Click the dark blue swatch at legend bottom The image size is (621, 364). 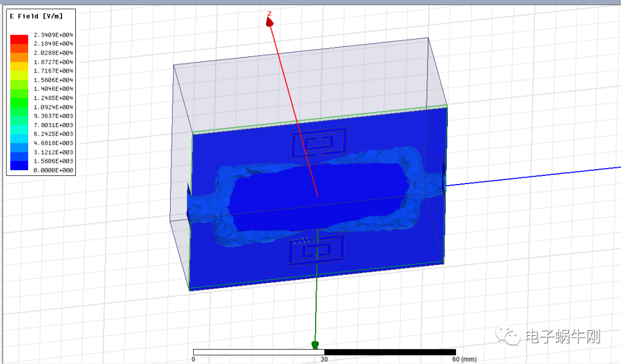tap(19, 166)
